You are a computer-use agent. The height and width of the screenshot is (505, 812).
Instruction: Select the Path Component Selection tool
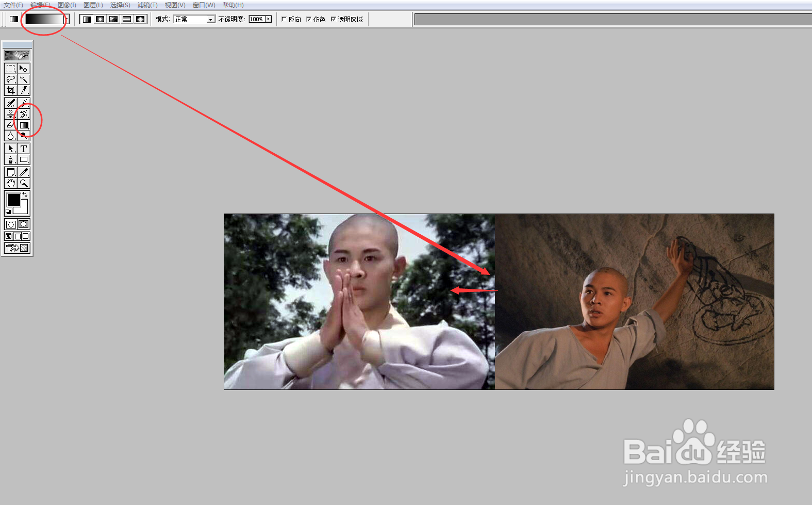[x=10, y=149]
